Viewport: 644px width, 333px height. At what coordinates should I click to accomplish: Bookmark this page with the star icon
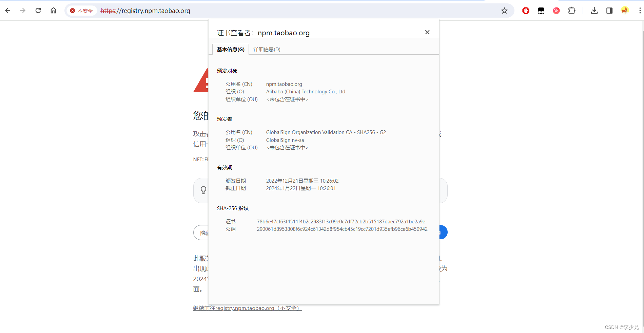504,11
